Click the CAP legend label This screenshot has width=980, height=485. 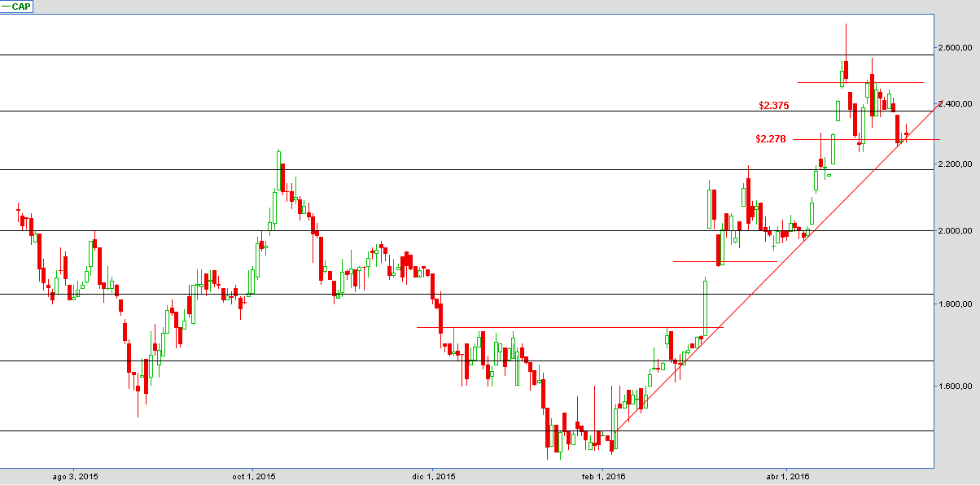click(17, 6)
